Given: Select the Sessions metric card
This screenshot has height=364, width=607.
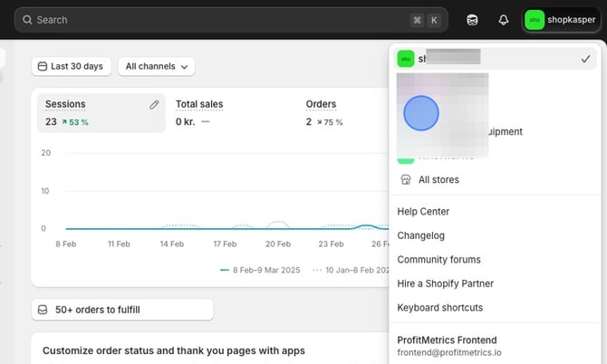Looking at the screenshot, I should click(101, 113).
